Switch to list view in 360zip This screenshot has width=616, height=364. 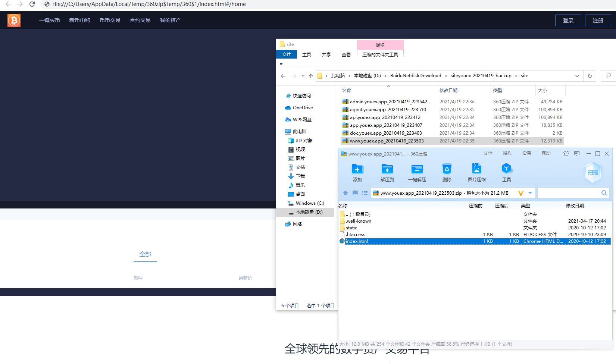[365, 193]
